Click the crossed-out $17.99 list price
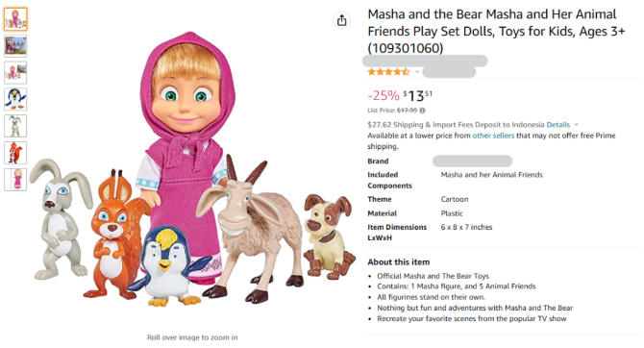Viewport: 644px width, 348px height. [407, 111]
